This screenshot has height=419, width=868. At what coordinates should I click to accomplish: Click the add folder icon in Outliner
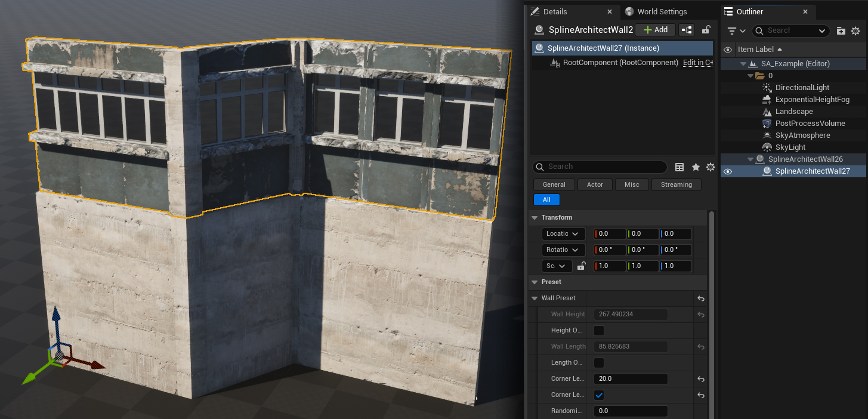[841, 30]
